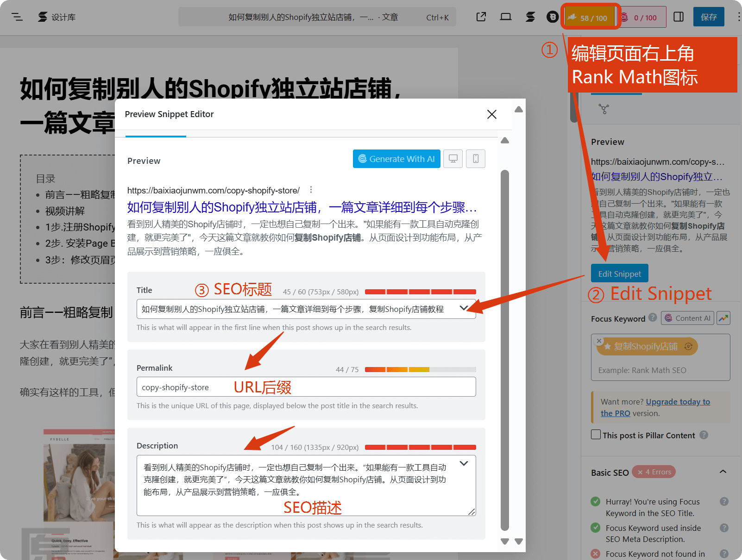Click the SEO Title input field
The height and width of the screenshot is (560, 742).
click(x=306, y=309)
